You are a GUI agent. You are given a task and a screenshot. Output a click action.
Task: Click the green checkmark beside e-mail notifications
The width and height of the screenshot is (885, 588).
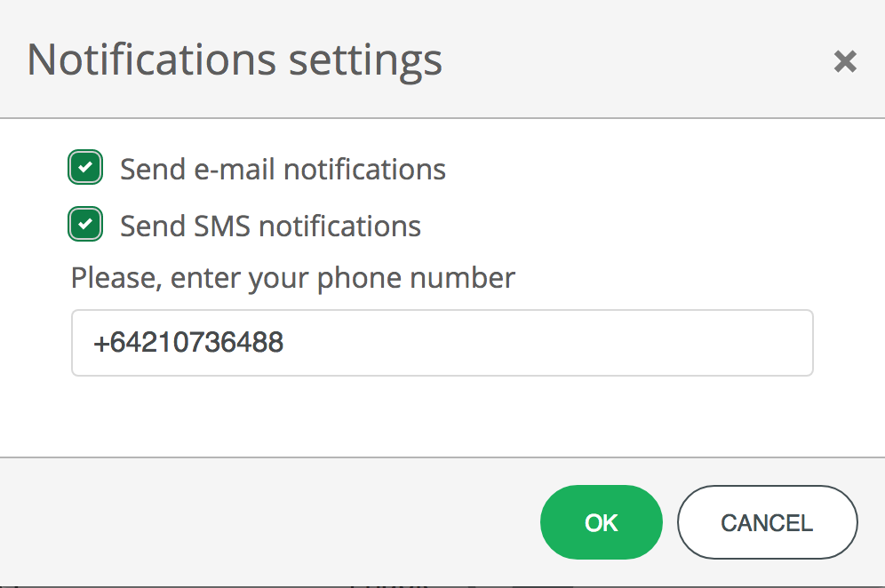coord(84,167)
